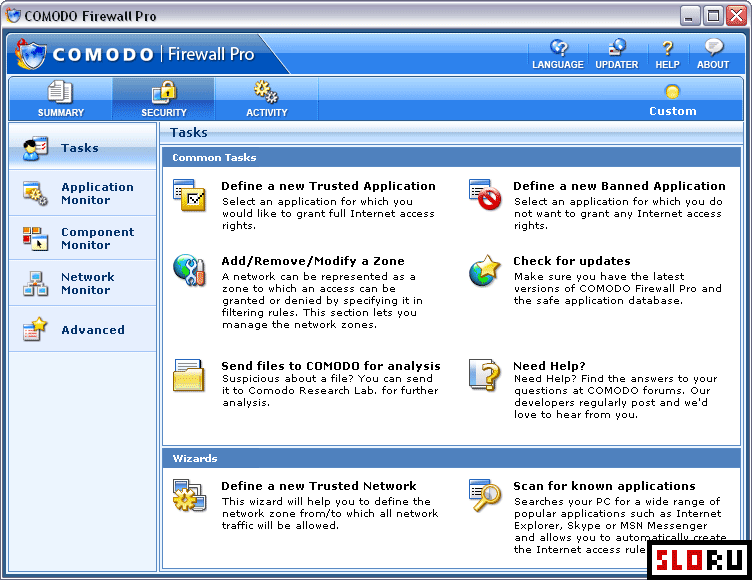The image size is (752, 580).
Task: Click 'Scan for known applications' wizard
Action: [604, 486]
